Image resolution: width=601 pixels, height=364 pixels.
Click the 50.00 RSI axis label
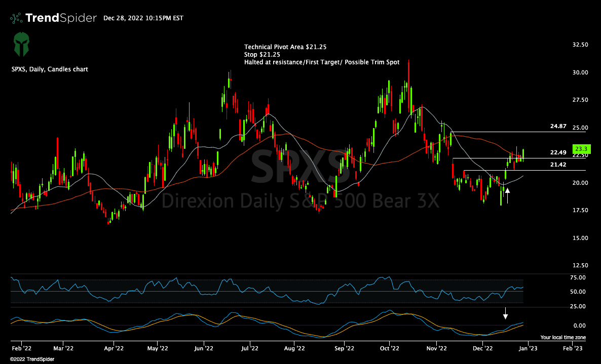[578, 292]
